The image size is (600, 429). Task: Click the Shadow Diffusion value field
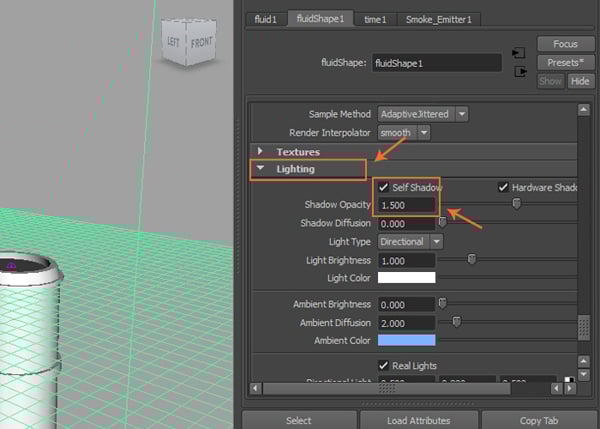point(406,224)
